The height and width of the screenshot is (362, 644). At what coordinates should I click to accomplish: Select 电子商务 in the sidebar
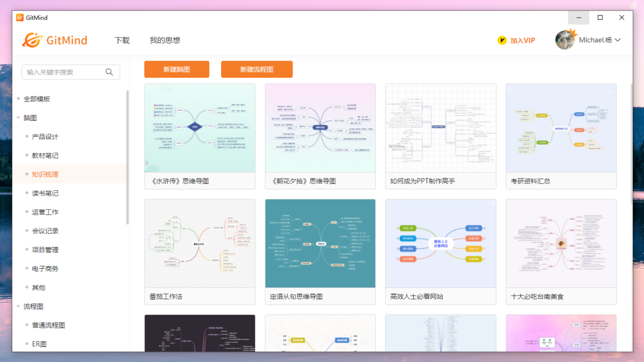(x=45, y=269)
